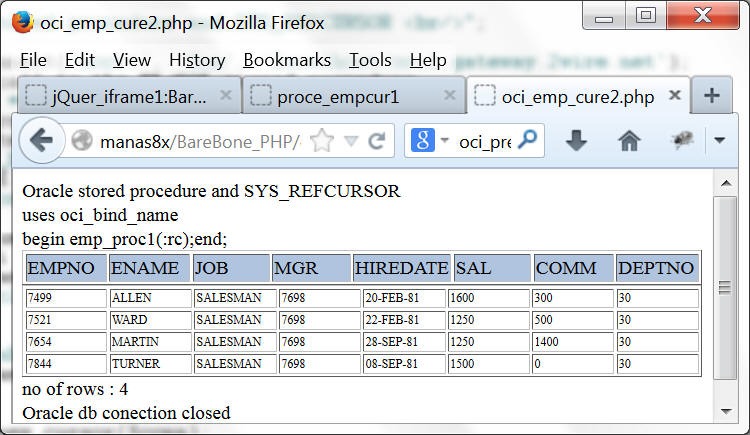Go back with the back arrow button
Screen dimensions: 750x435
[42, 141]
